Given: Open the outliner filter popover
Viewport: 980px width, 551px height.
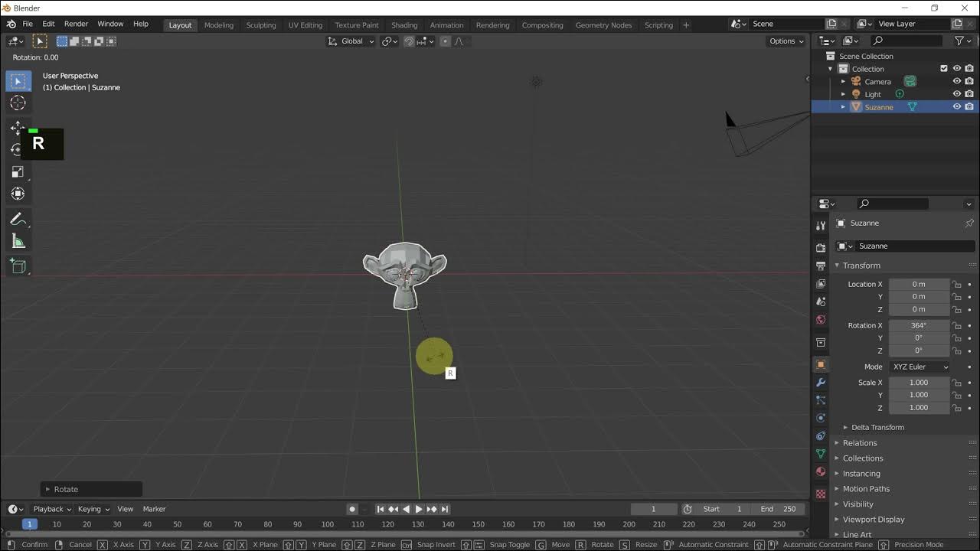Looking at the screenshot, I should coord(962,41).
